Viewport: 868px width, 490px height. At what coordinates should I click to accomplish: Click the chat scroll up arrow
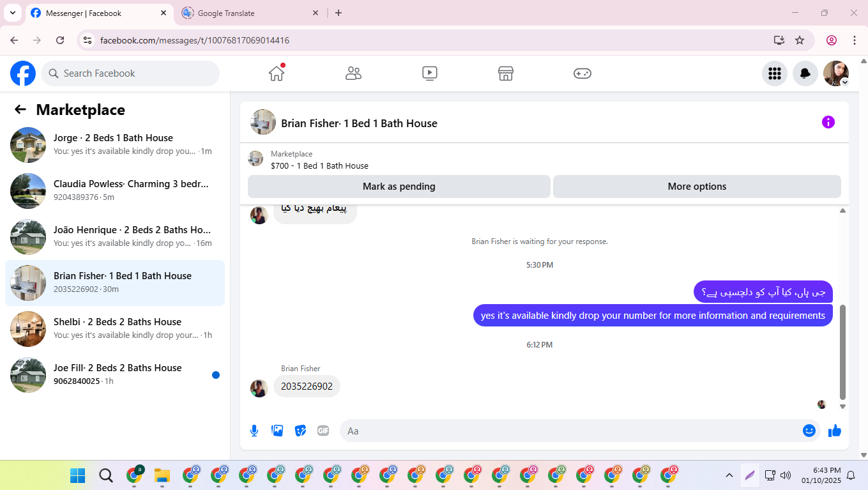click(842, 210)
